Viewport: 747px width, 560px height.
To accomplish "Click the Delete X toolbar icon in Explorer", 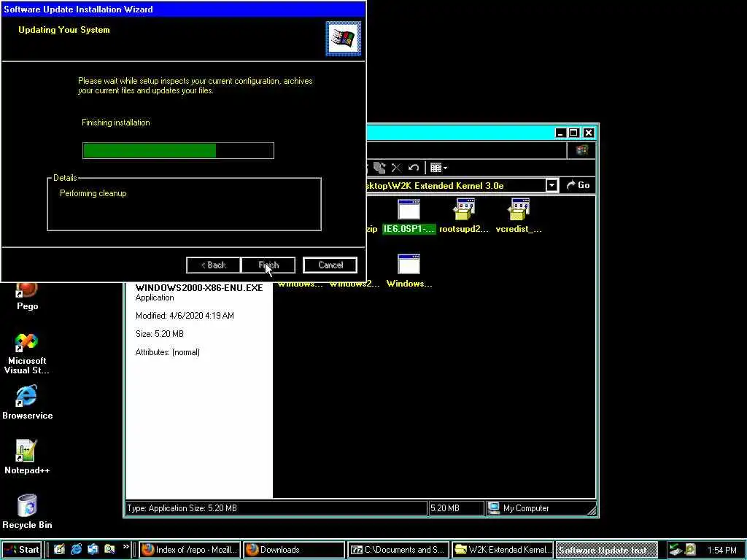I will tap(396, 168).
